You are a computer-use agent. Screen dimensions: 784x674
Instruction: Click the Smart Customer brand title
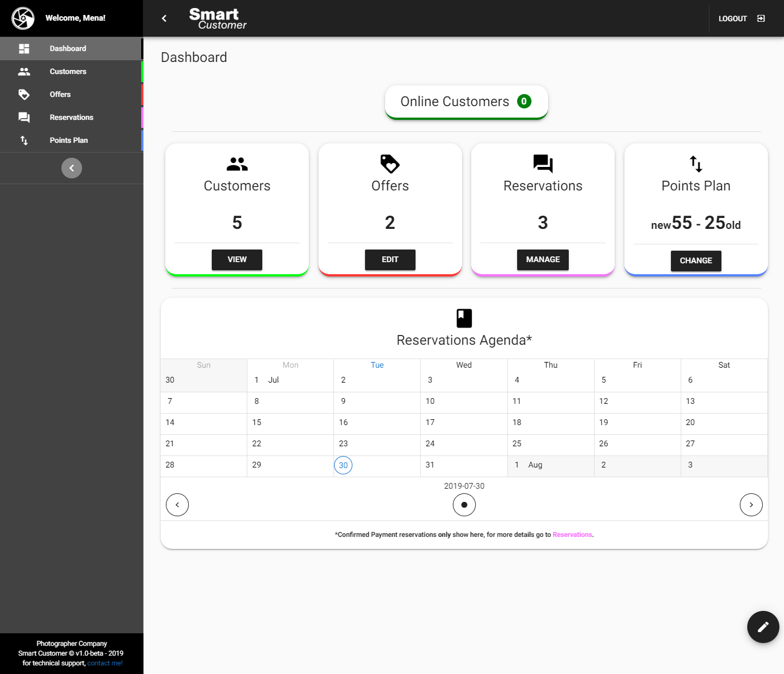coord(218,18)
